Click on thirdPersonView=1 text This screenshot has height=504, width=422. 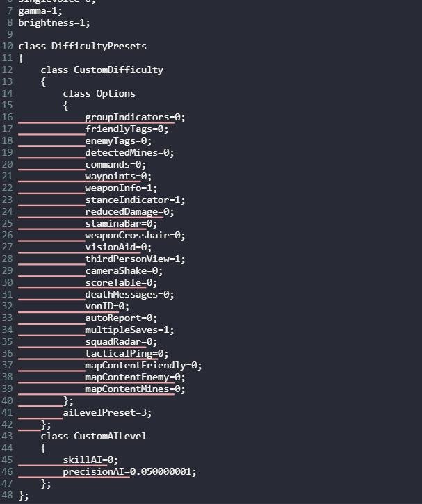click(x=135, y=259)
